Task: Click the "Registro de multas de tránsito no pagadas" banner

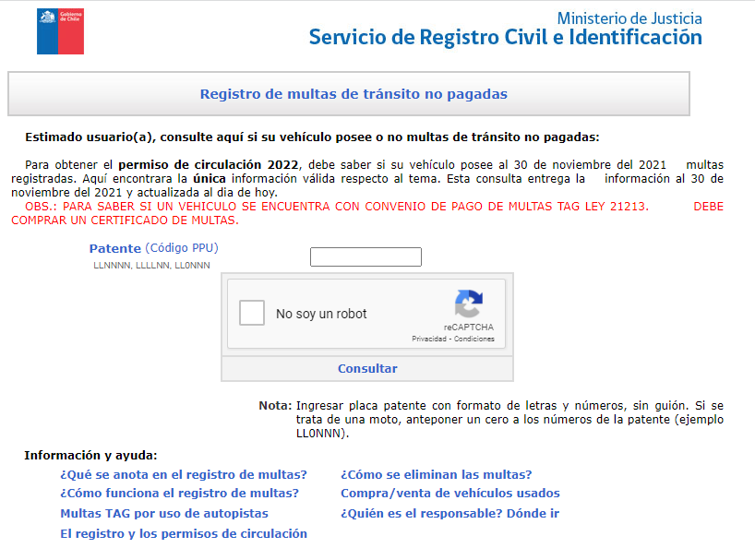Action: pos(354,94)
